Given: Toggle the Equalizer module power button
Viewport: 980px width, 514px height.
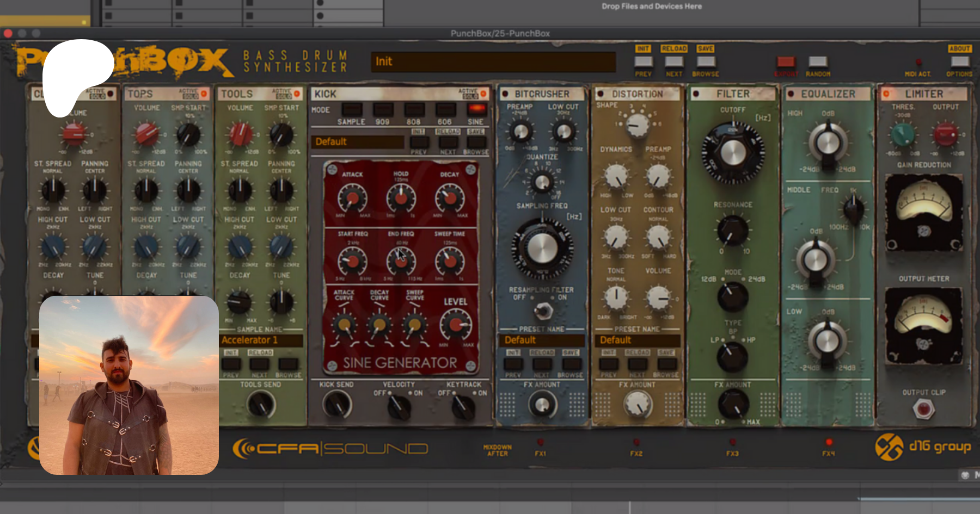Looking at the screenshot, I should 791,94.
